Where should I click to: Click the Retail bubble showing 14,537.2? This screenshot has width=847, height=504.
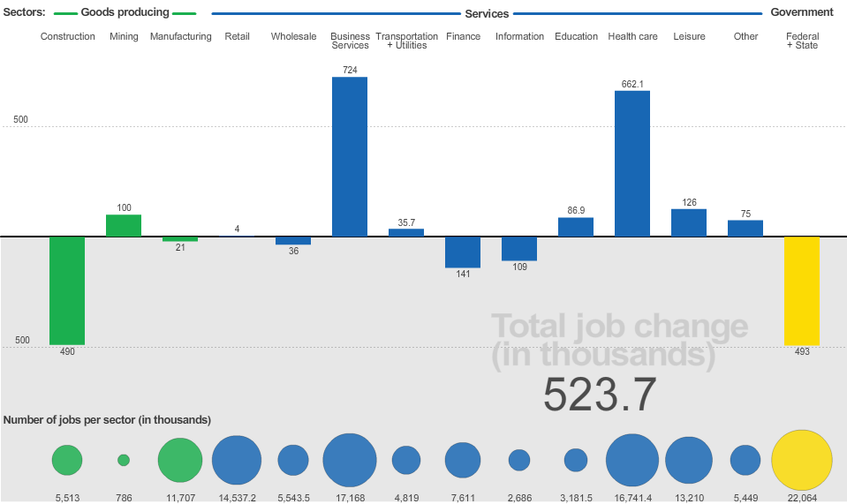(x=237, y=460)
